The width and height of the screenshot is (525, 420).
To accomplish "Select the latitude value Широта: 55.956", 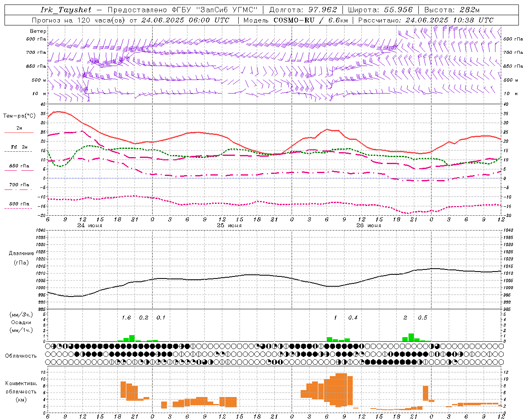I will pyautogui.click(x=380, y=10).
